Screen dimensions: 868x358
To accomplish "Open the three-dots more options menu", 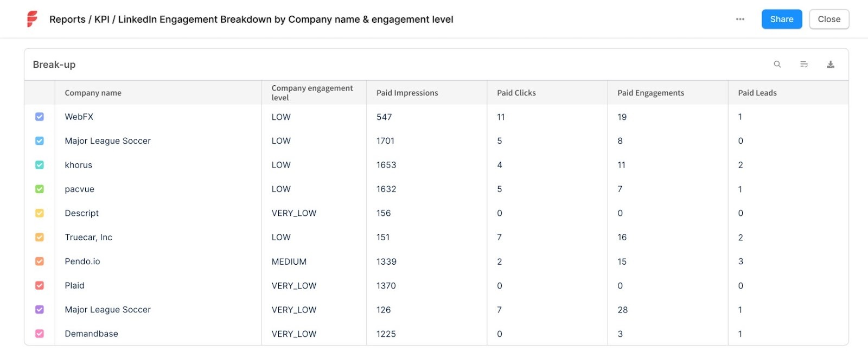I will [740, 19].
